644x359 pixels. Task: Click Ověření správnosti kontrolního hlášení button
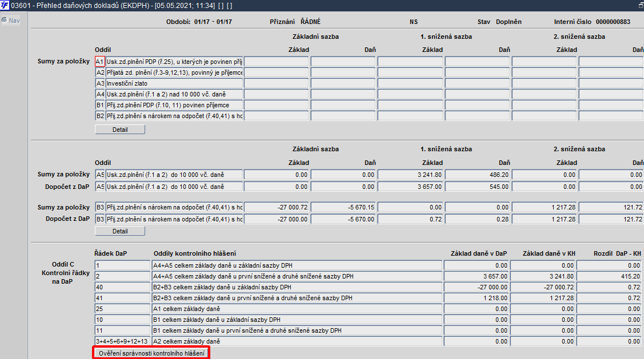(151, 353)
